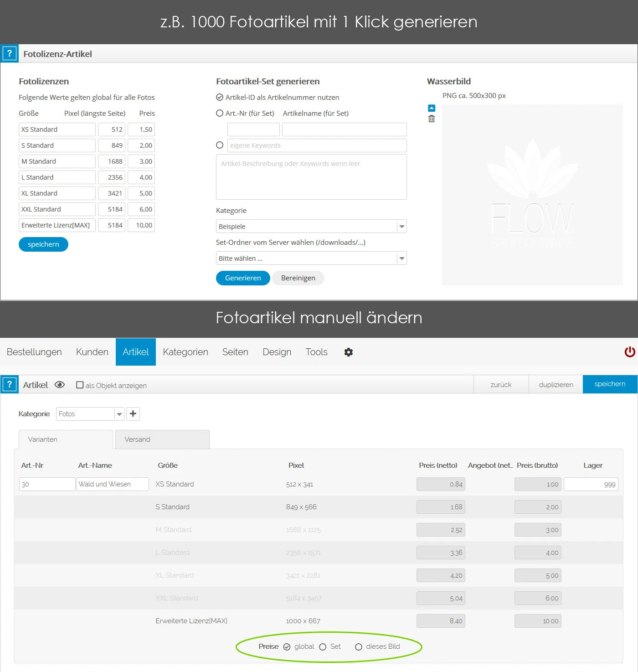Choose global price option
The width and height of the screenshot is (638, 672).
(287, 647)
